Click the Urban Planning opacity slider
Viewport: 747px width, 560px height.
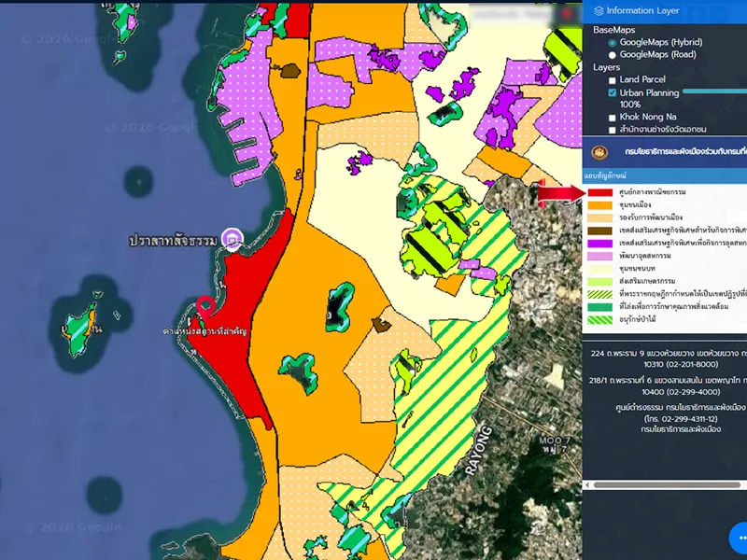click(714, 92)
